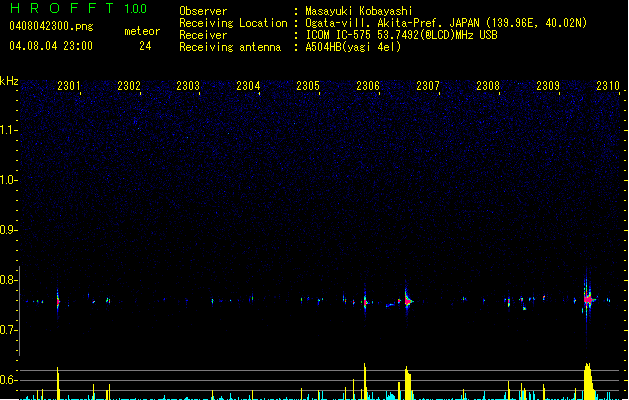Click the 0.9 kHz frequency label
The height and width of the screenshot is (400, 629).
coord(8,230)
